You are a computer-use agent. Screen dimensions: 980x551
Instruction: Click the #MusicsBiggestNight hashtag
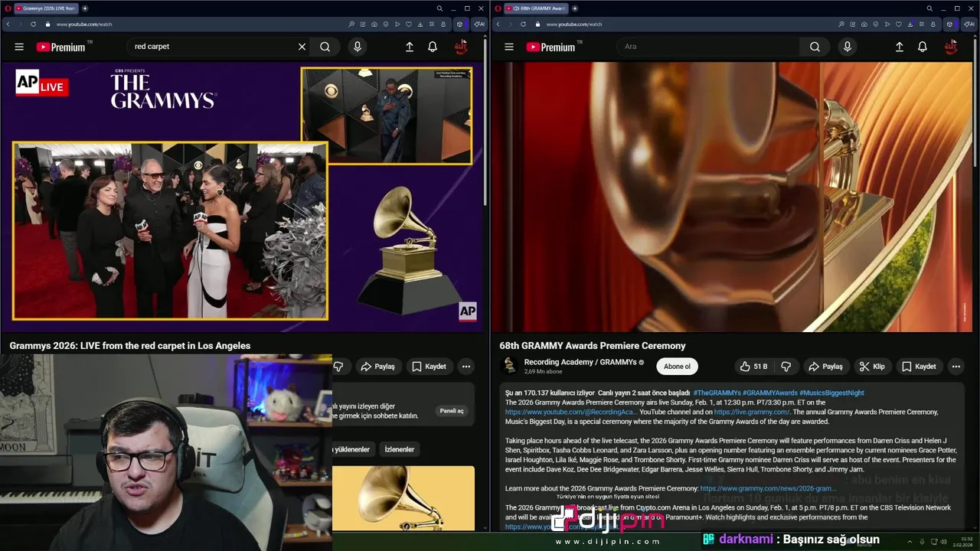[831, 393]
